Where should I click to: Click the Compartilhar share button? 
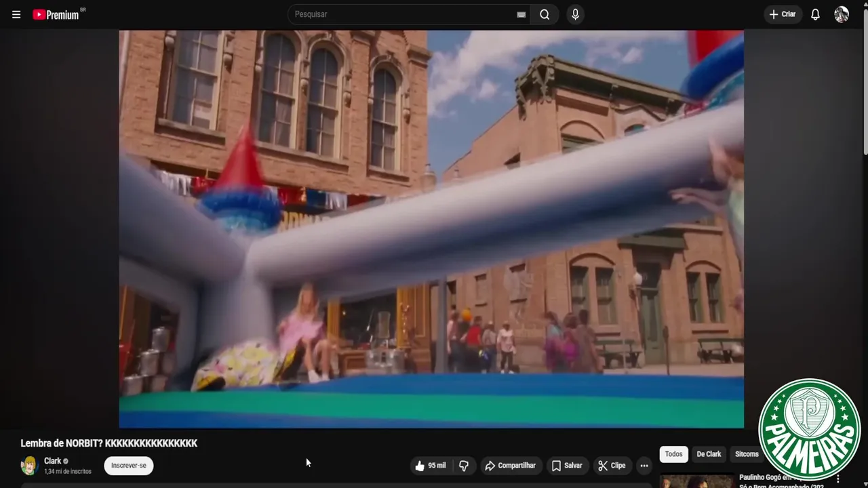pyautogui.click(x=510, y=466)
